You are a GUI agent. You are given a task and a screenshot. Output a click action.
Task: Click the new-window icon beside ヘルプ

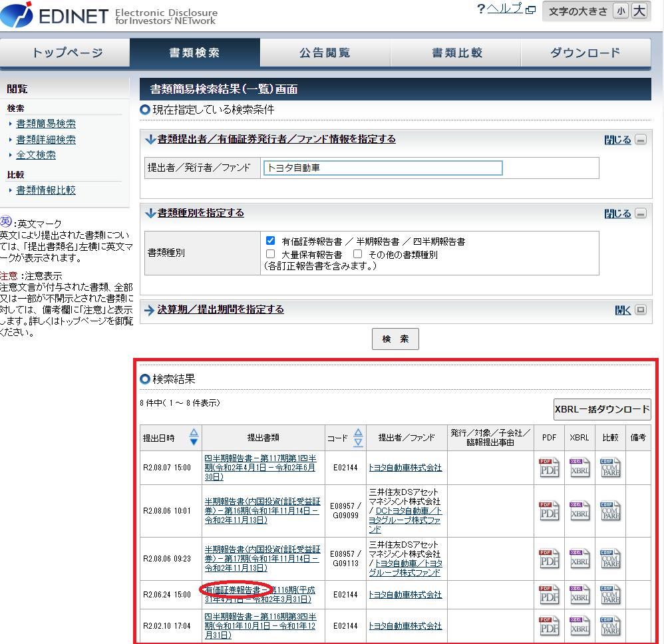click(x=531, y=9)
